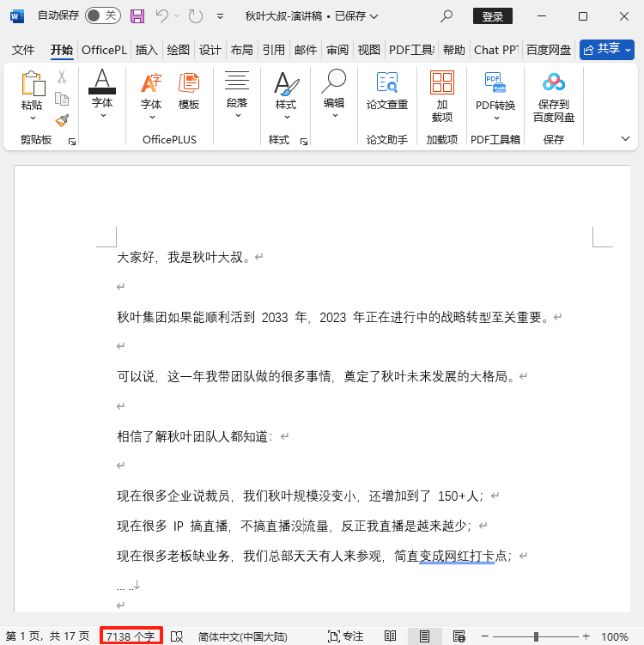Screen dimensions: 644x645
Task: Open the 剪贴板 dialog launcher
Action: click(x=72, y=142)
